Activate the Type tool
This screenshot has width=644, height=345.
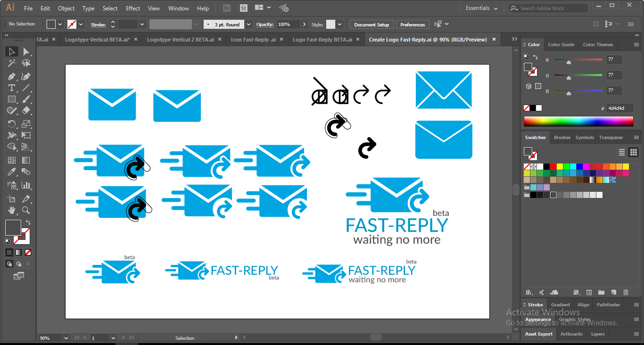tap(12, 88)
